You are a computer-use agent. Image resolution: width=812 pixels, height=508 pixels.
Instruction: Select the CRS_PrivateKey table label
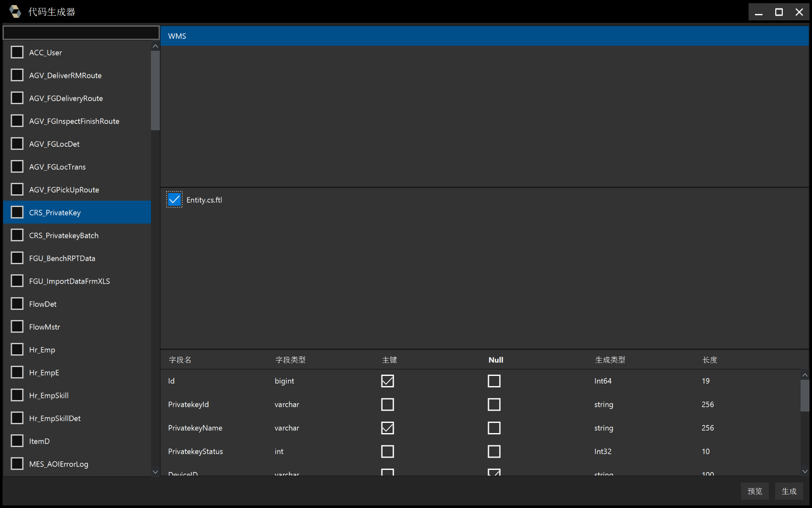[55, 213]
